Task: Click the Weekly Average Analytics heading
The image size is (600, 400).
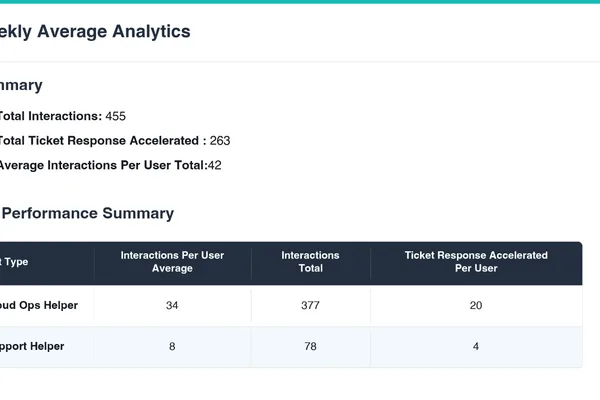Action: point(95,32)
